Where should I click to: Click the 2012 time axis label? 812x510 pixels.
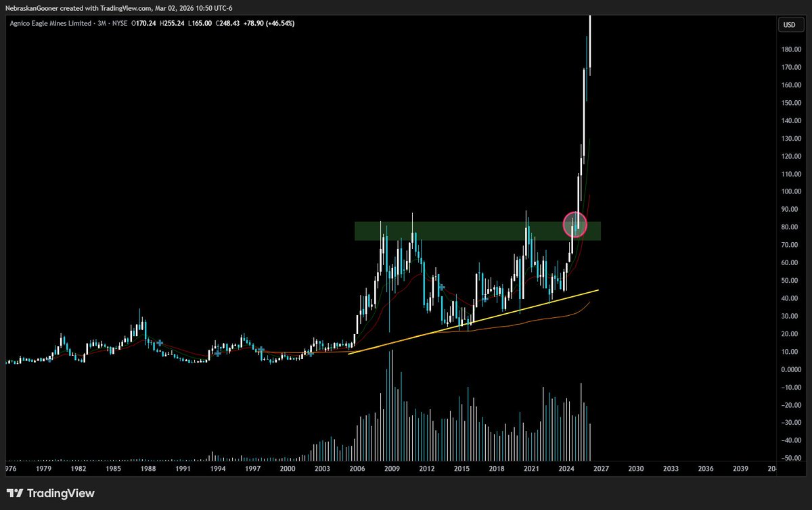pos(427,468)
